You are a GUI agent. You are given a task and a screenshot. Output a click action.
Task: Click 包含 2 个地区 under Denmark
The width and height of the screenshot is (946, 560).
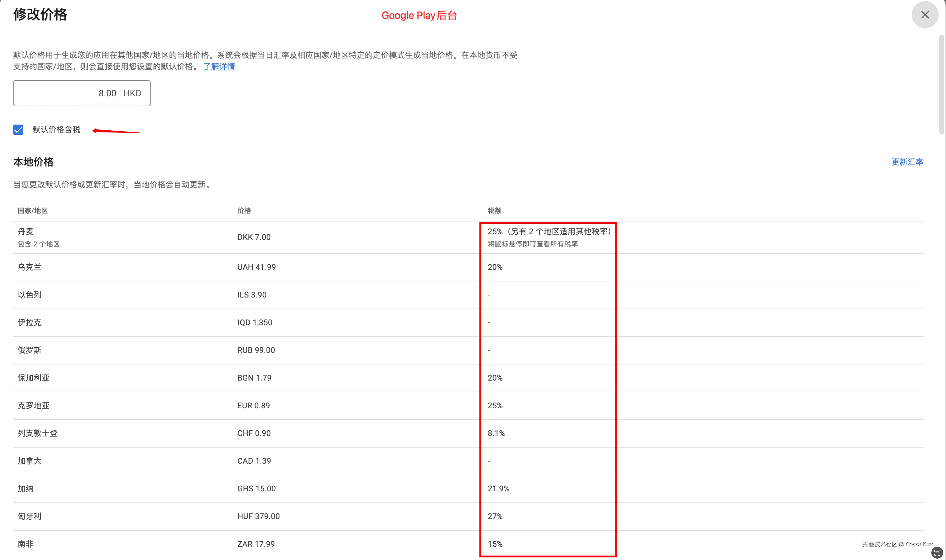pyautogui.click(x=38, y=244)
